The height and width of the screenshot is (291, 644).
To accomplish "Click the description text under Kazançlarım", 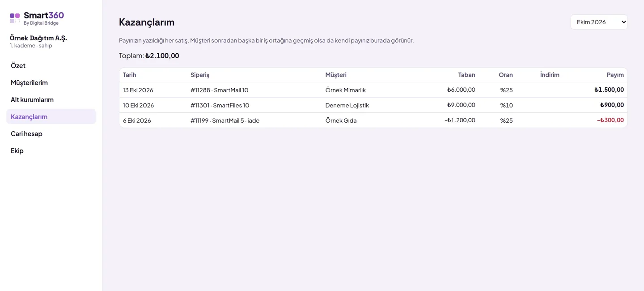I will [267, 40].
